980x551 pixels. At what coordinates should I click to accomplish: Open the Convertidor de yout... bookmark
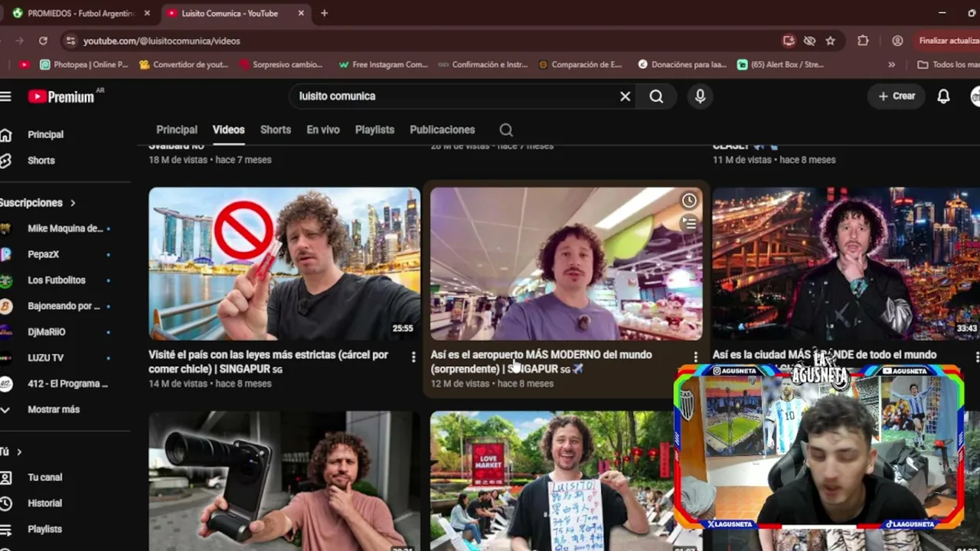click(x=184, y=65)
